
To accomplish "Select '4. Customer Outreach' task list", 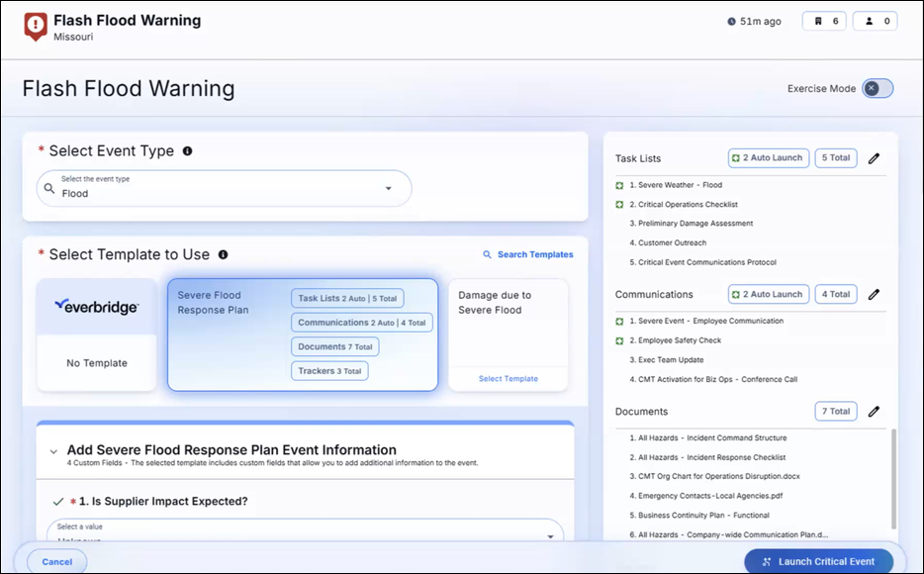I will click(668, 242).
